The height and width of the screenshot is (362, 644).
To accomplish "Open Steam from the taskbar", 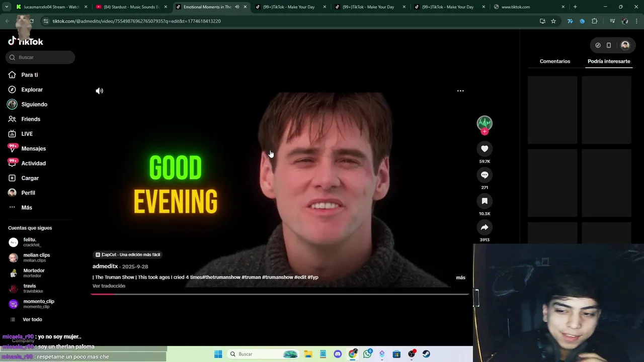I will [426, 354].
